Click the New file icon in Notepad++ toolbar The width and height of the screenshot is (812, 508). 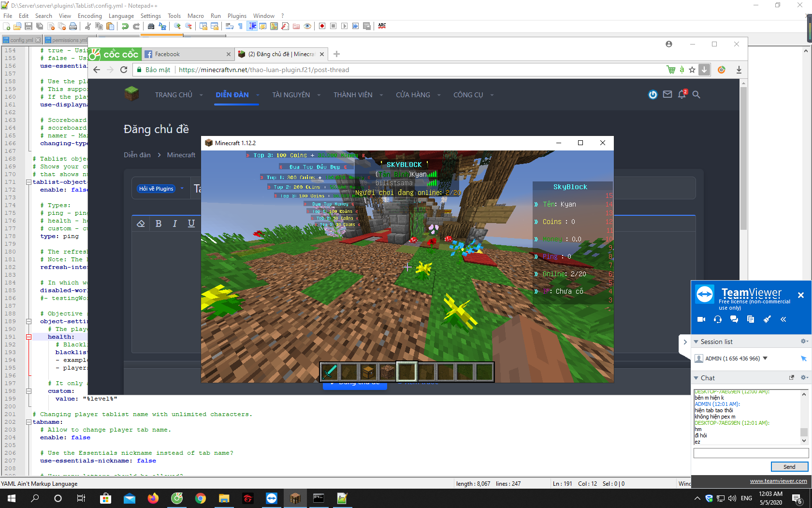pyautogui.click(x=6, y=26)
